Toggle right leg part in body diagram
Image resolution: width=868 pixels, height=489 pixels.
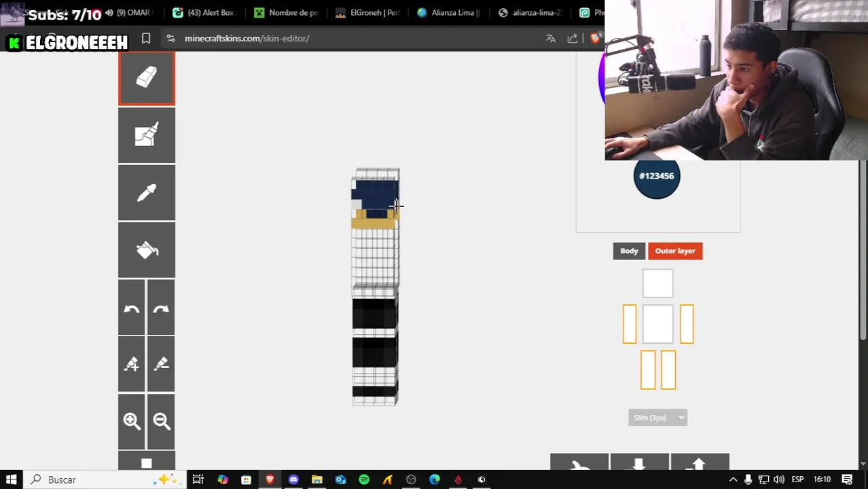pyautogui.click(x=668, y=370)
